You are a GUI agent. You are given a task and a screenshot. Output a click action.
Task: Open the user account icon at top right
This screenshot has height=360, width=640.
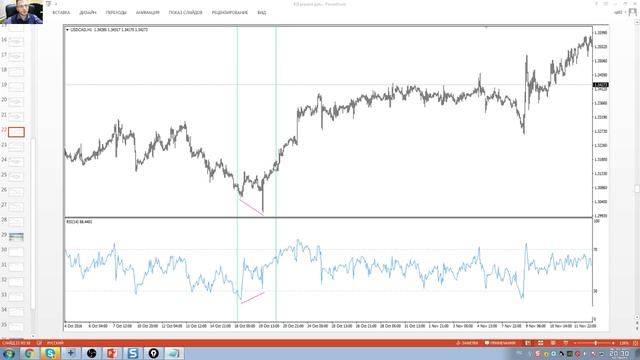coord(633,13)
